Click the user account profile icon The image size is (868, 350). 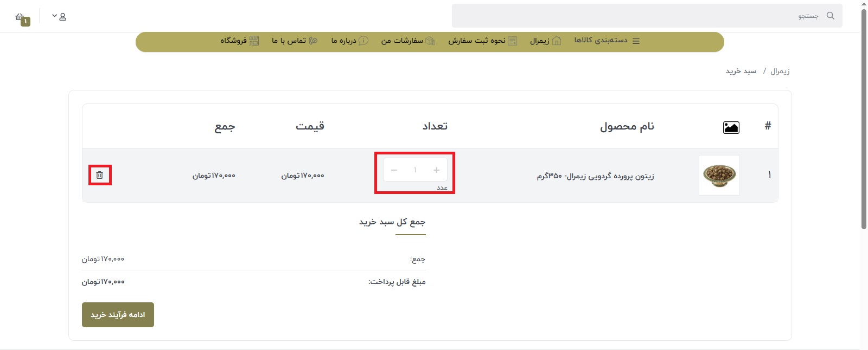pos(63,17)
